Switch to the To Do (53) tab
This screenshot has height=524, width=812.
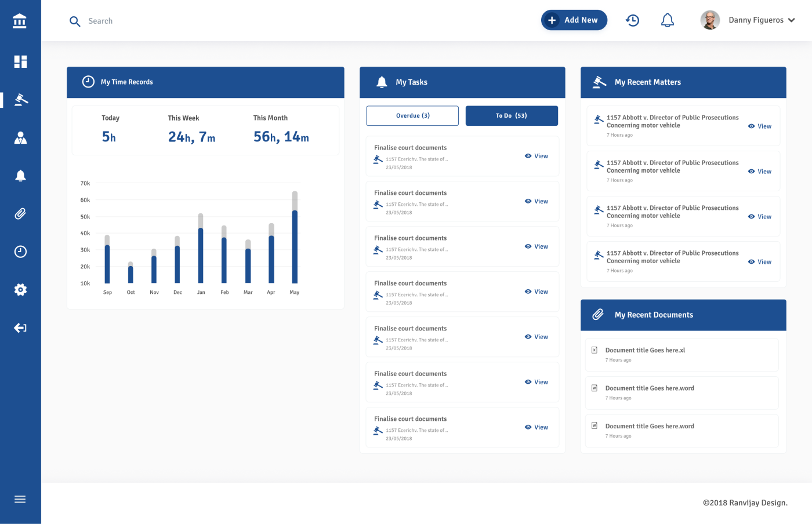point(512,116)
